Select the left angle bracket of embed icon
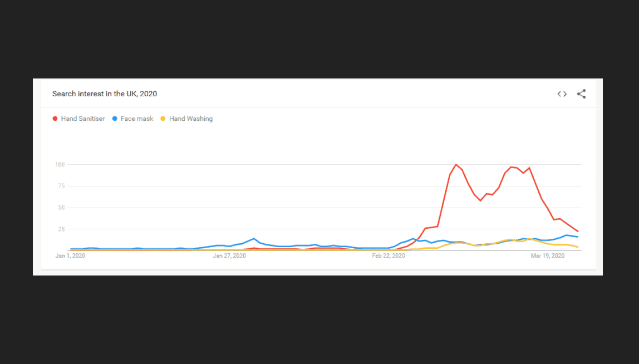The width and height of the screenshot is (639, 364). [559, 94]
